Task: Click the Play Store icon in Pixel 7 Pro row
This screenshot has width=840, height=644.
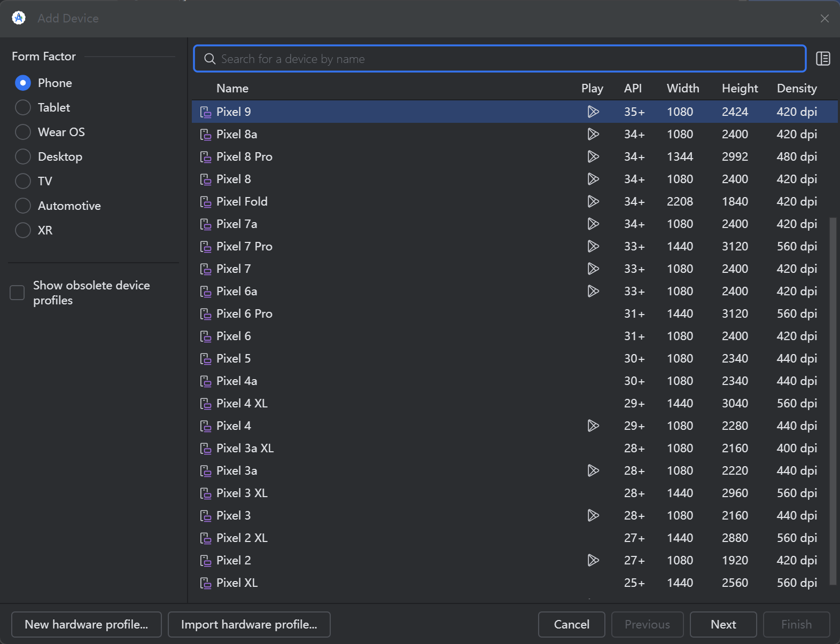Action: pyautogui.click(x=593, y=246)
